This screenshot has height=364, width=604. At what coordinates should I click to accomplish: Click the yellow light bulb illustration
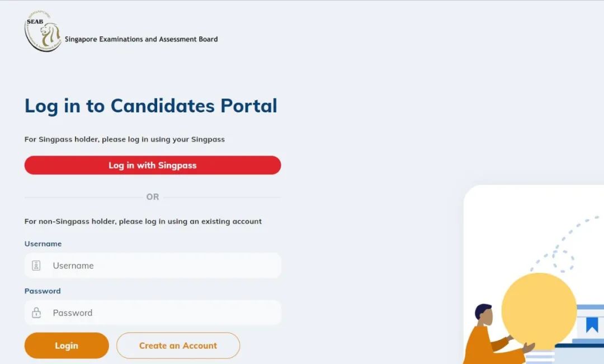539,309
